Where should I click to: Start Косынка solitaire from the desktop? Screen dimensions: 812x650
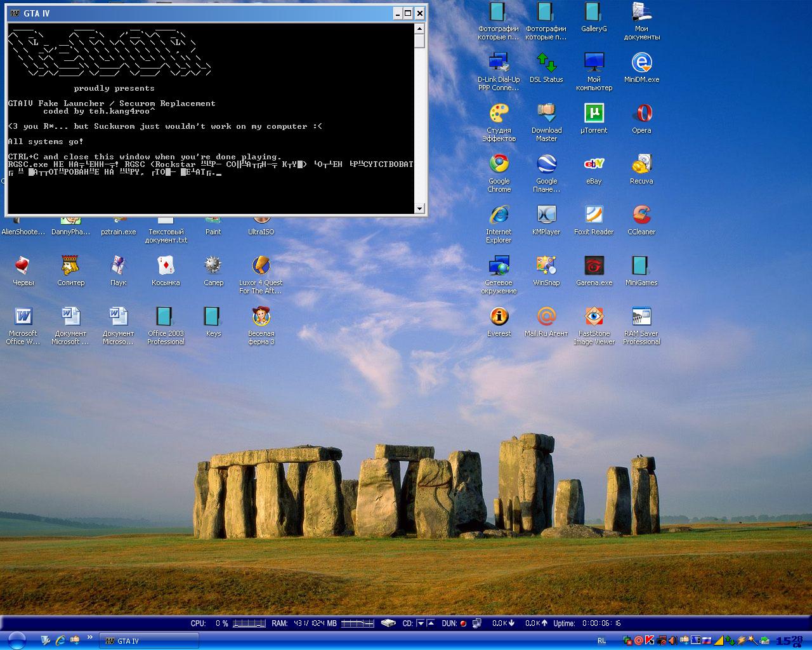pos(166,271)
